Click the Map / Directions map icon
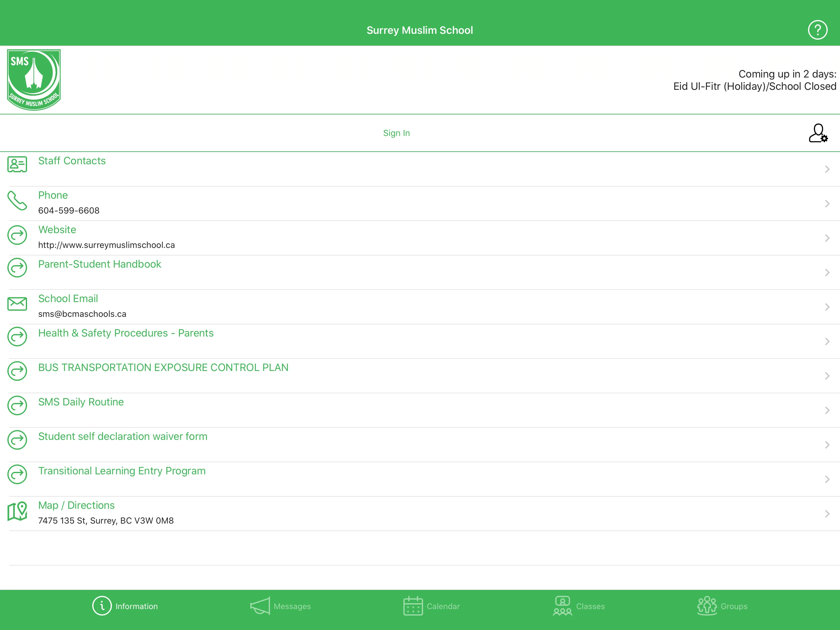Viewport: 840px width, 630px height. click(17, 511)
